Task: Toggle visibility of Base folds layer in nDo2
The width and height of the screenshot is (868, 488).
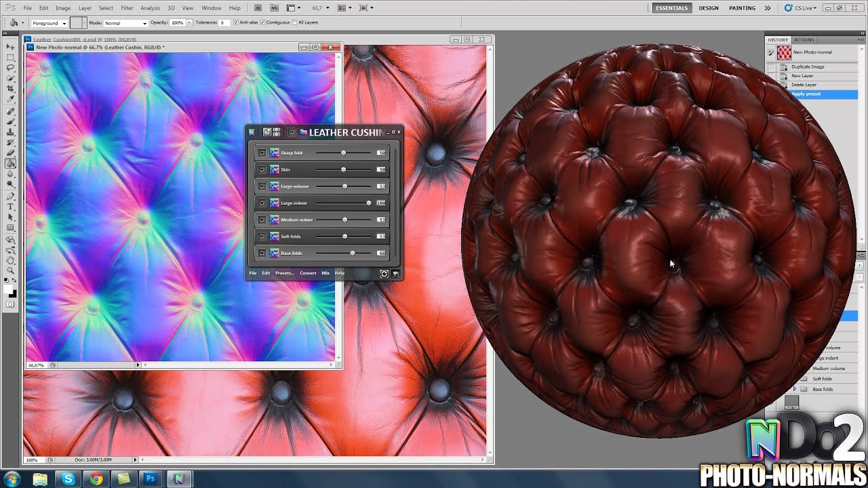Action: (x=262, y=253)
